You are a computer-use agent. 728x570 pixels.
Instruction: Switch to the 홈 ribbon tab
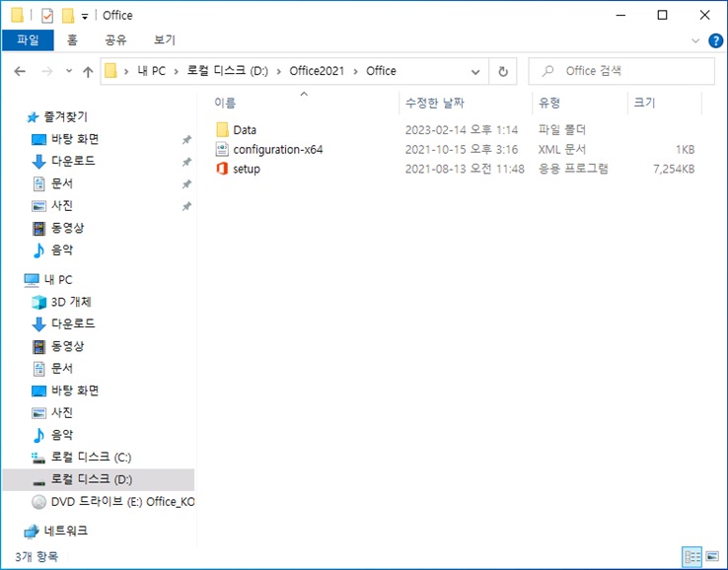click(72, 39)
